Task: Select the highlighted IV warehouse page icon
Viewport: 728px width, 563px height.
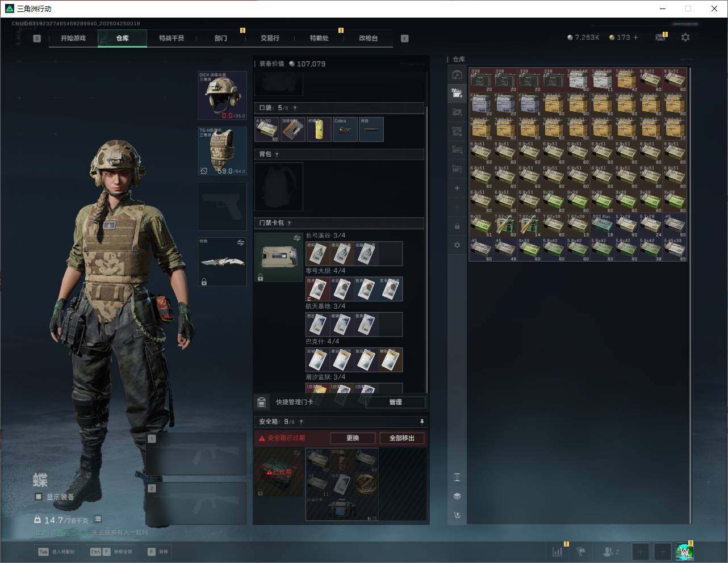Action: coord(457,93)
